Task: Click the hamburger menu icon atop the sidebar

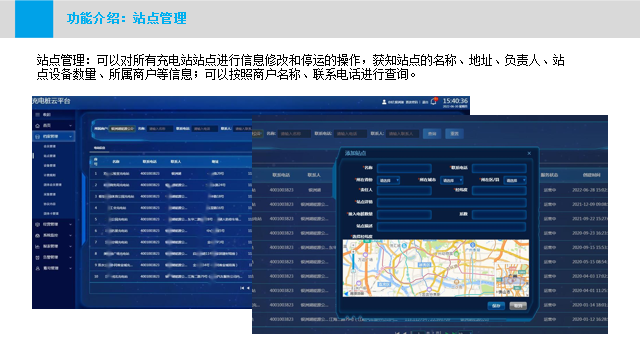Action: [x=38, y=115]
